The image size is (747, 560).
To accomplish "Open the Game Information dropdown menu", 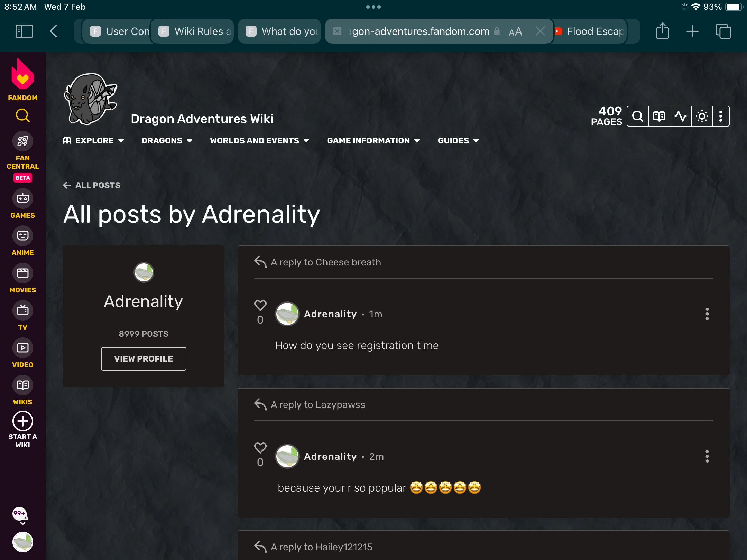I will [x=373, y=141].
